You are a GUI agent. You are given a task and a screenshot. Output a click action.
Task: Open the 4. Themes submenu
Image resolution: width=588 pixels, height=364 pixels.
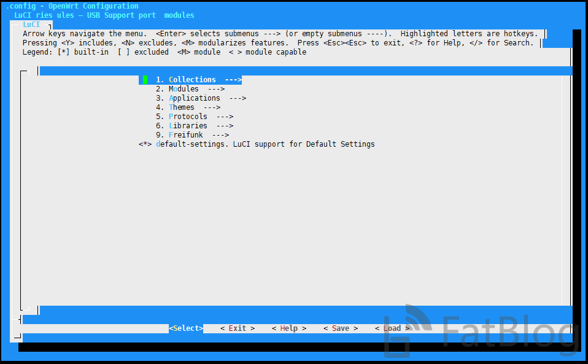(x=188, y=107)
